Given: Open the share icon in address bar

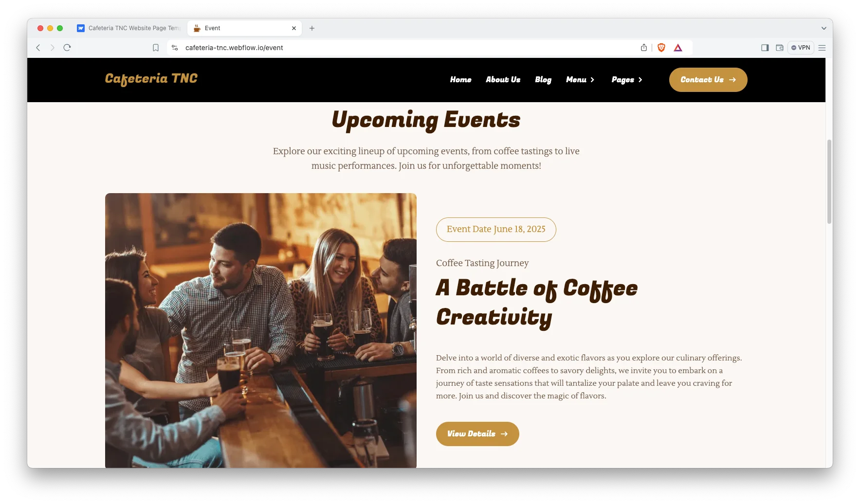Looking at the screenshot, I should tap(644, 48).
